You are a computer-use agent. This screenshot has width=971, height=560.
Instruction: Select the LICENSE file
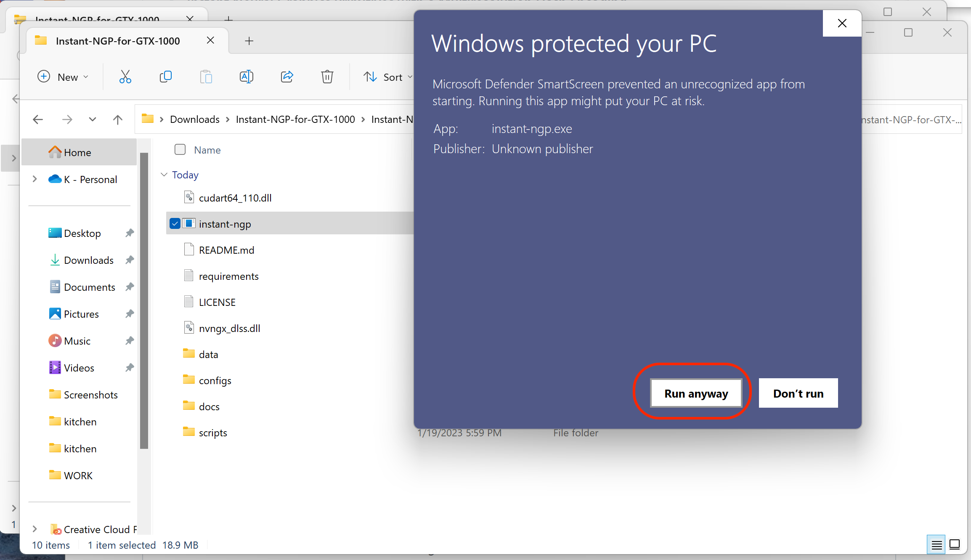tap(217, 302)
